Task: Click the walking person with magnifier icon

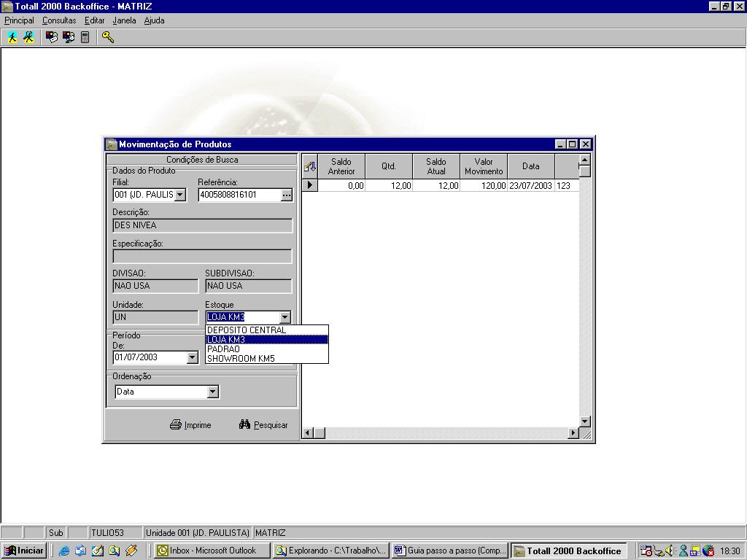Action: pyautogui.click(x=28, y=37)
